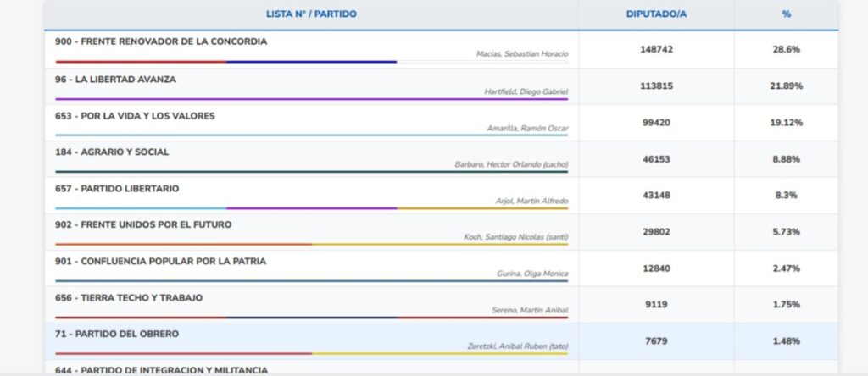Click the DIPUTADO/A column header

[x=656, y=14]
